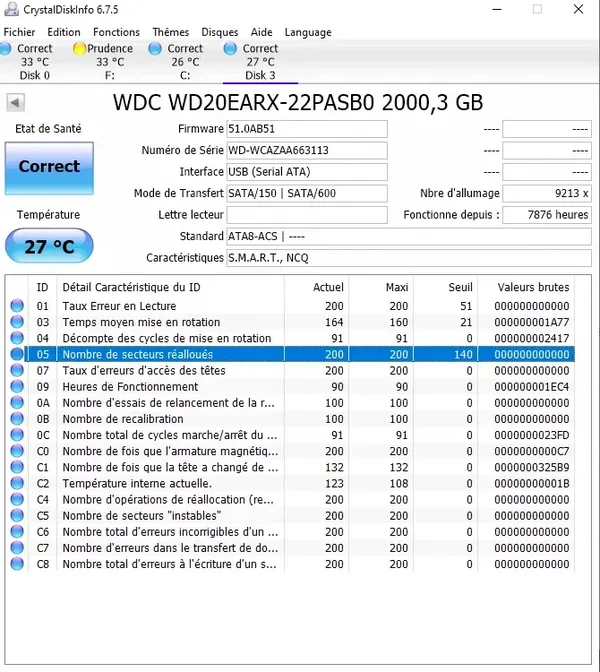Click the serial number field WD-WCAZAA663113
The width and height of the screenshot is (600, 672).
(307, 150)
